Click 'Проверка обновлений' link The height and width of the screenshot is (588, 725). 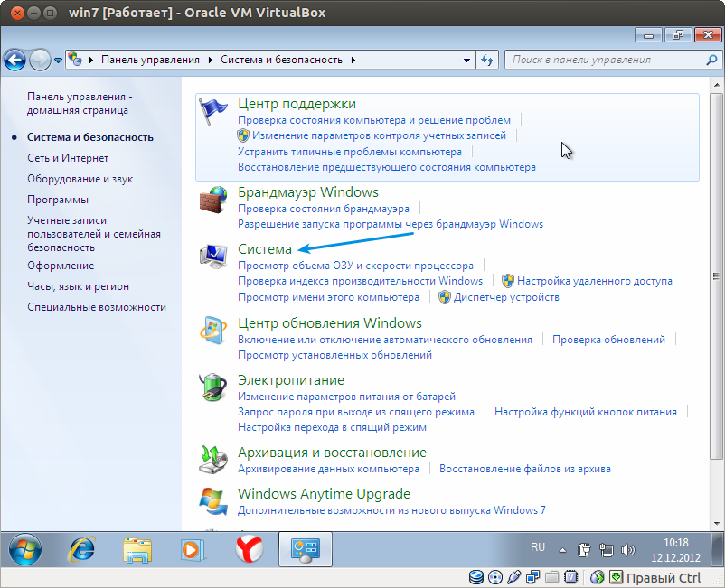point(609,340)
